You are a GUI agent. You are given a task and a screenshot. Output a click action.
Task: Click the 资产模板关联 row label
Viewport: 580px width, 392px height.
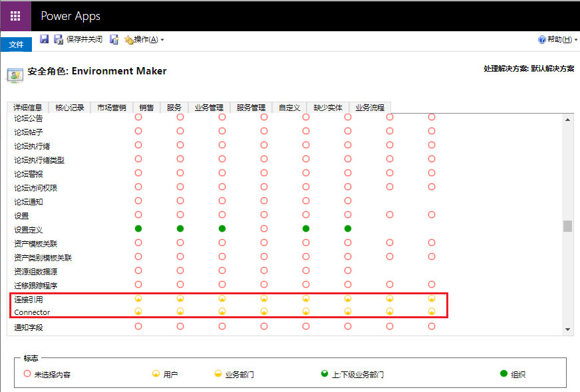pos(36,244)
